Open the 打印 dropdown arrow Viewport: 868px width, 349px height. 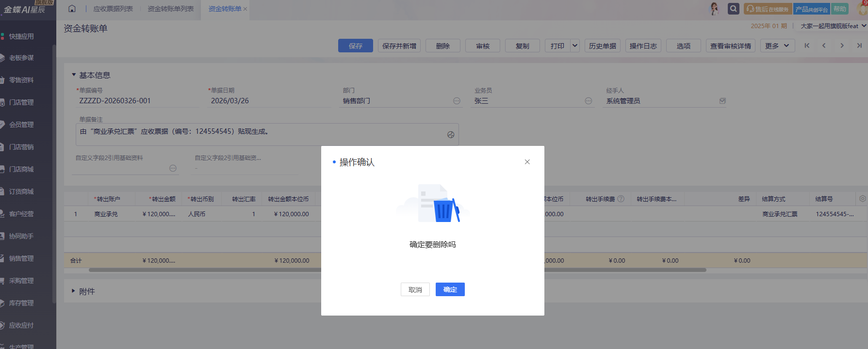coord(575,46)
